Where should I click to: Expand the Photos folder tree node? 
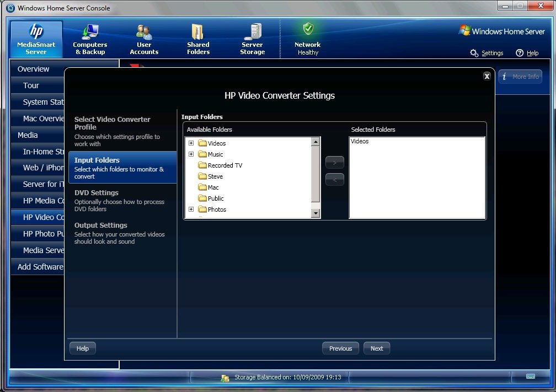coord(191,209)
